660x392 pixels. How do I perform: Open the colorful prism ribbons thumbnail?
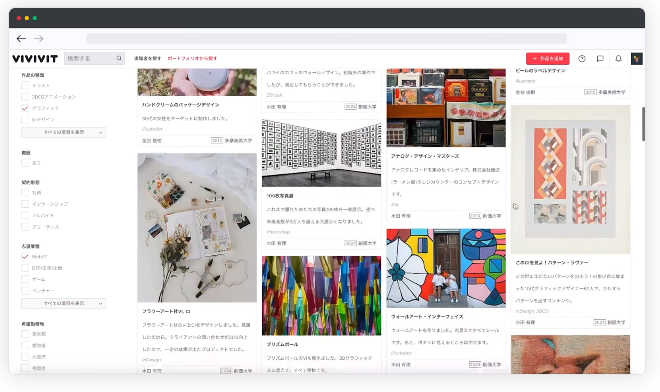tap(321, 296)
